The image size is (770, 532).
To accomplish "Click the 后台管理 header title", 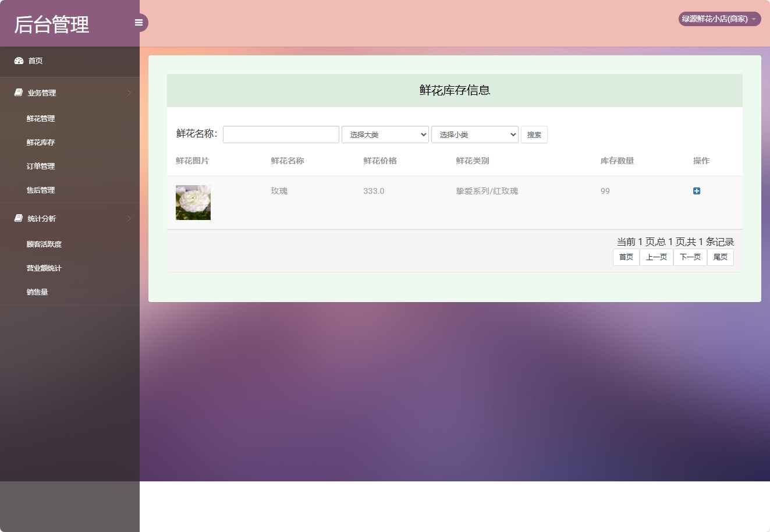I will (x=52, y=24).
